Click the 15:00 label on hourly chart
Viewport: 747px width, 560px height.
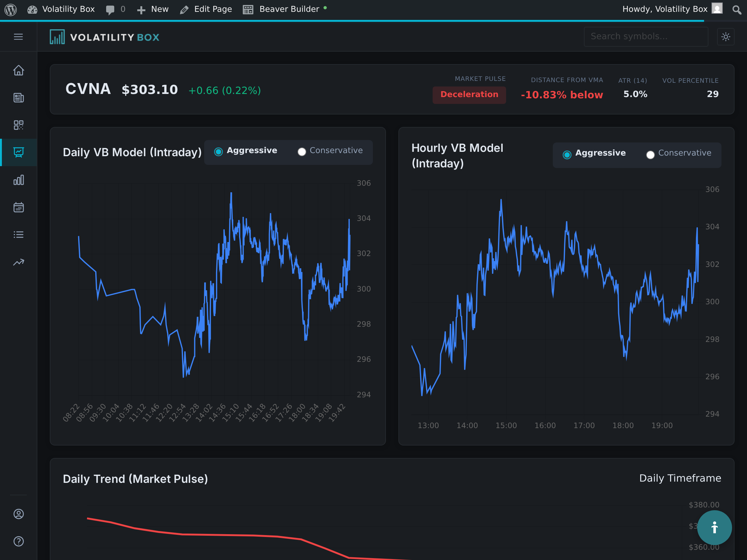pyautogui.click(x=506, y=425)
